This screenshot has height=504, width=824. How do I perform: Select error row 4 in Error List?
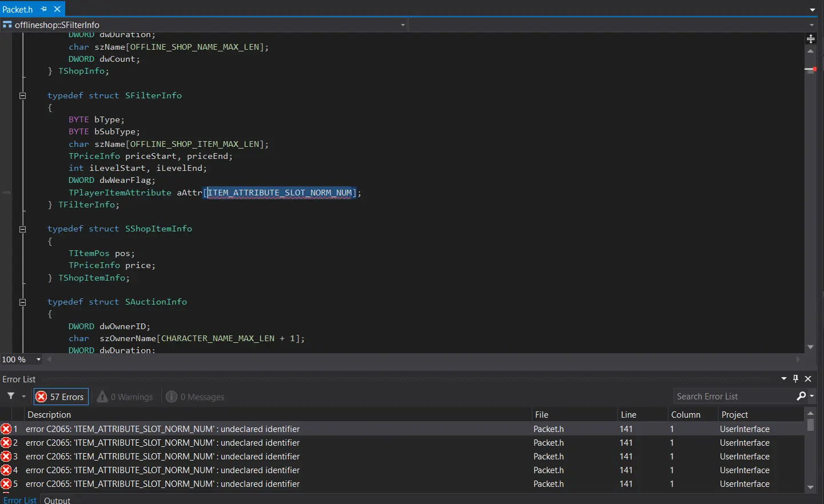click(402, 470)
